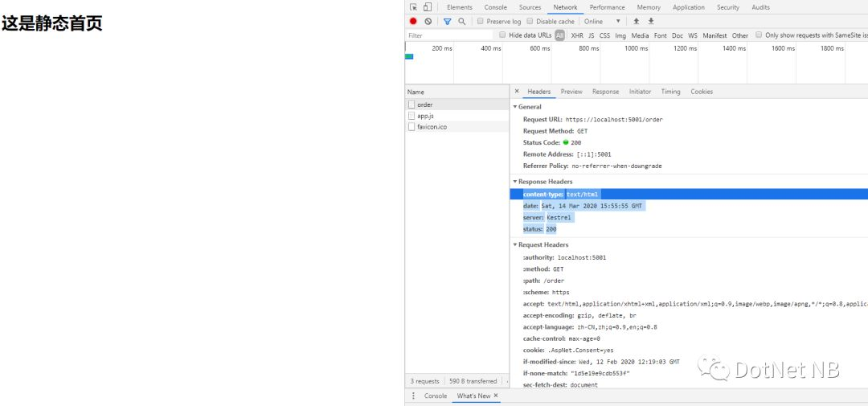This screenshot has height=406, width=868.
Task: Open the Security panel tab
Action: (728, 7)
